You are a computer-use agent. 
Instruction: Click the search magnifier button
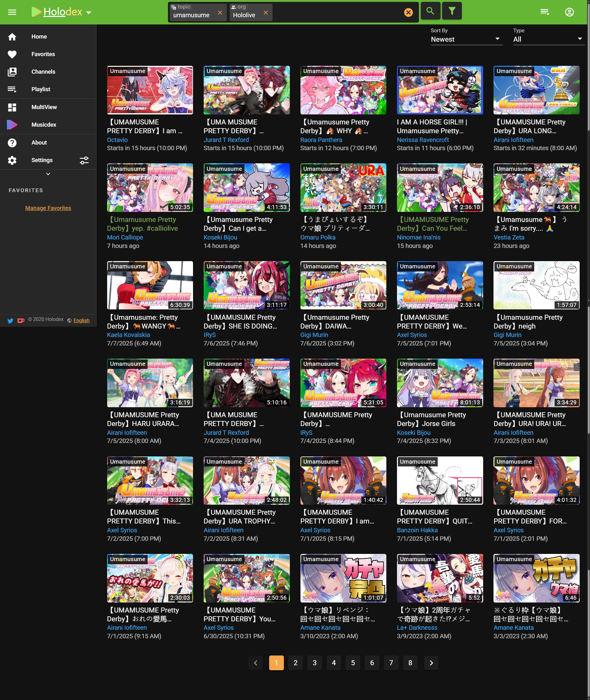click(430, 11)
